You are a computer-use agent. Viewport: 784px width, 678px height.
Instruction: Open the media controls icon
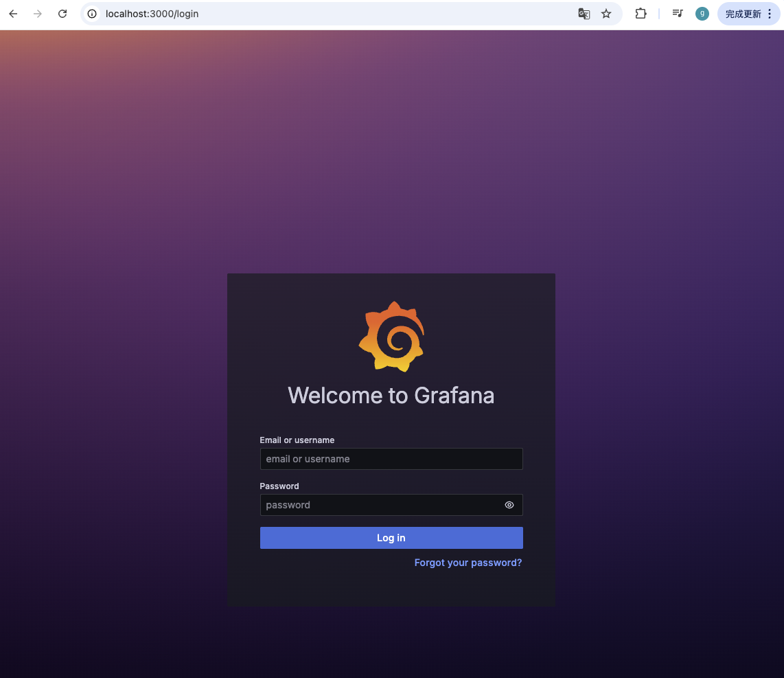pyautogui.click(x=678, y=14)
